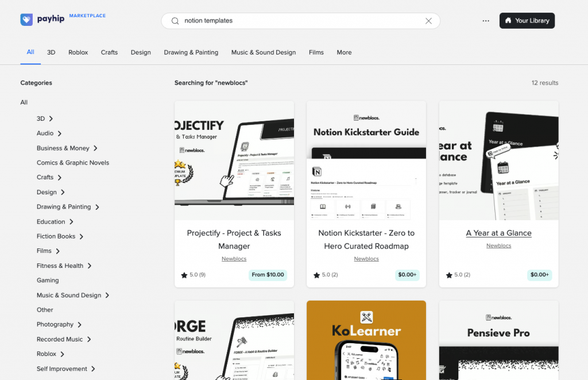Click the star rating icon on Projectify card
The image size is (588, 380).
pos(185,275)
